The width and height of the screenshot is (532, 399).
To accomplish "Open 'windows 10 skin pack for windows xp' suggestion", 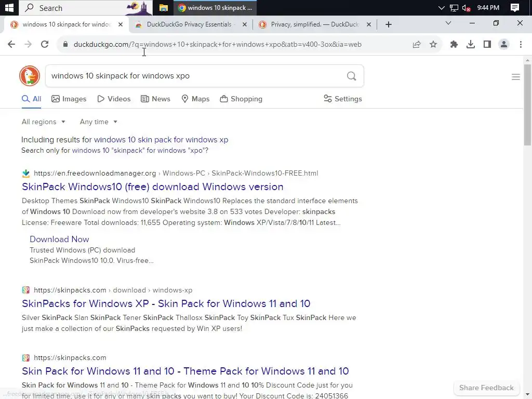I will (161, 139).
